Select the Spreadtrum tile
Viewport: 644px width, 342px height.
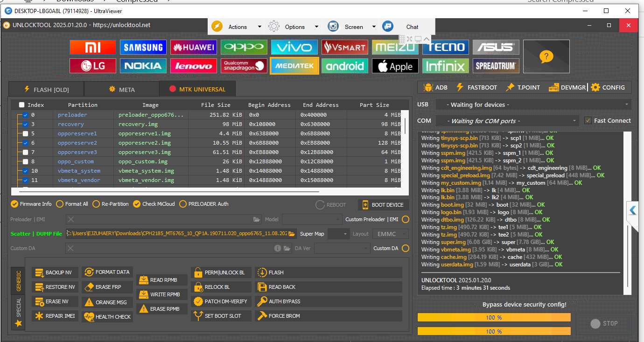496,66
